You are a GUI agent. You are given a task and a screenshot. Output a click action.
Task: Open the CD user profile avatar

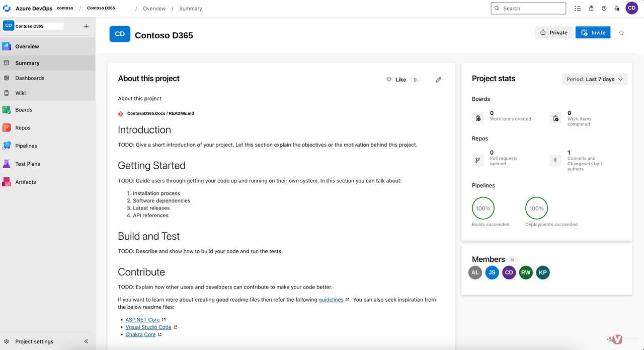tap(632, 8)
